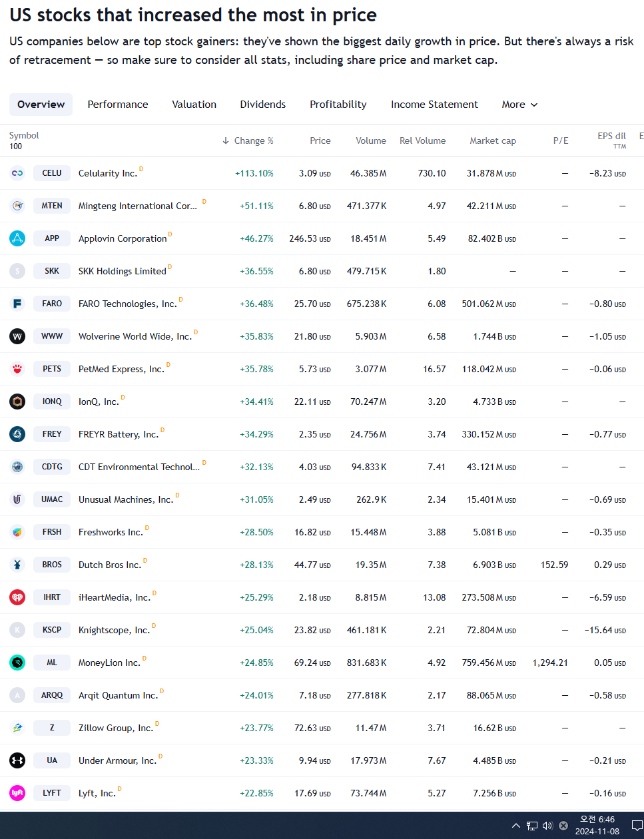Switch to the Valuation tab
The image size is (644, 839).
[x=194, y=105]
